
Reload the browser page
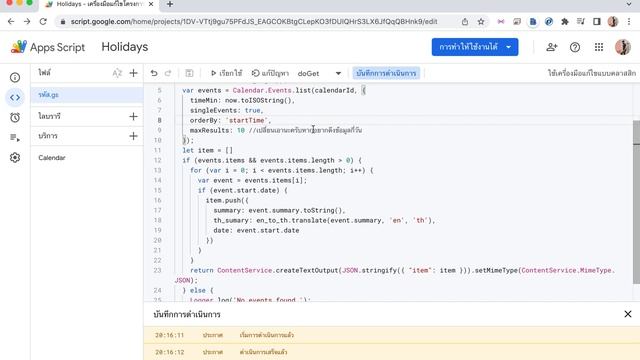tap(43, 22)
